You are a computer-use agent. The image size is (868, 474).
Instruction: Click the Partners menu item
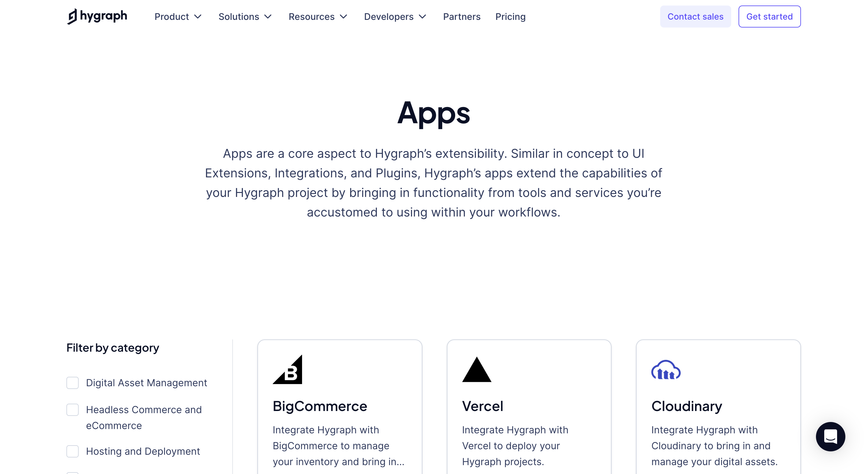click(462, 16)
